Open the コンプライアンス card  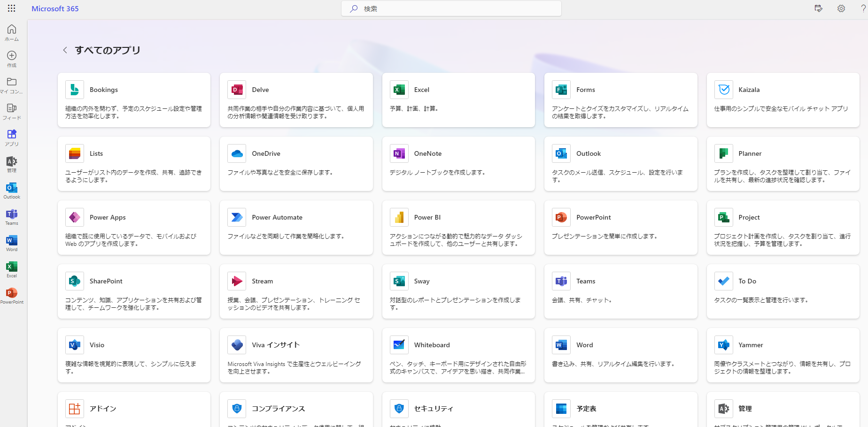coord(296,409)
